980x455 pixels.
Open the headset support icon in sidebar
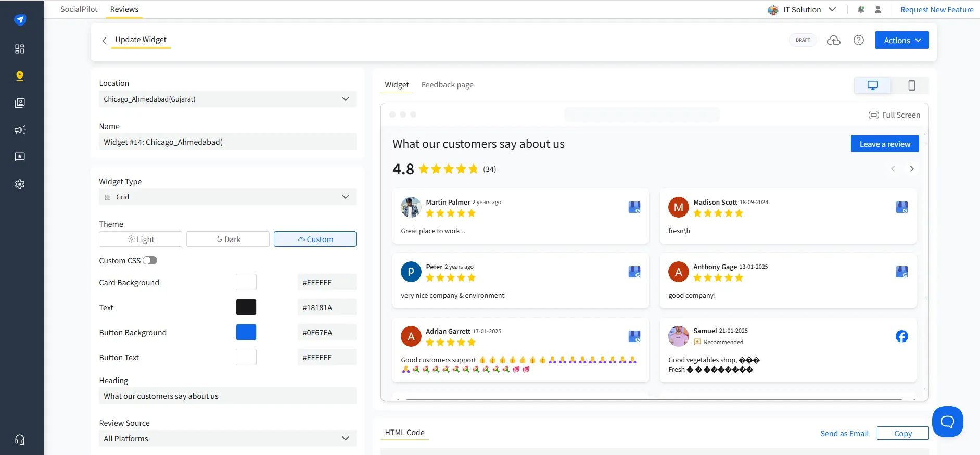tap(20, 440)
